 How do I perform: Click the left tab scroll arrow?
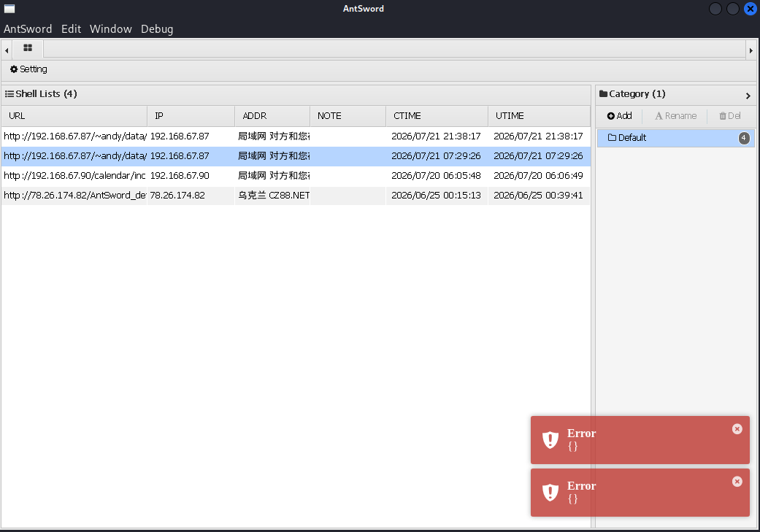[x=7, y=50]
